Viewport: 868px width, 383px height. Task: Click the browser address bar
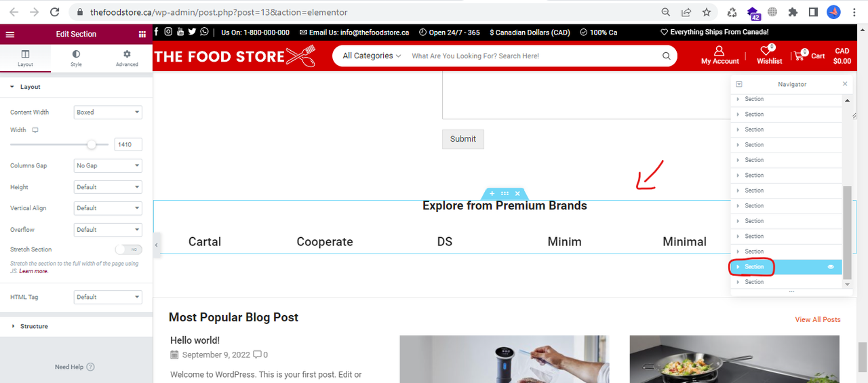tap(366, 12)
